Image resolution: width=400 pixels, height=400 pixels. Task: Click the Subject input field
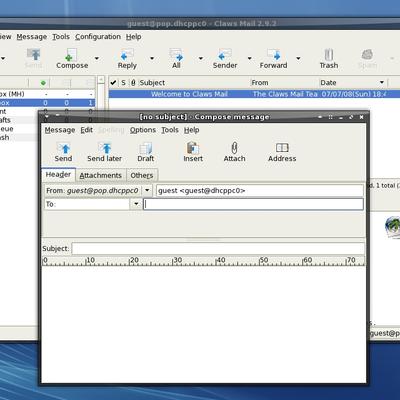click(218, 248)
